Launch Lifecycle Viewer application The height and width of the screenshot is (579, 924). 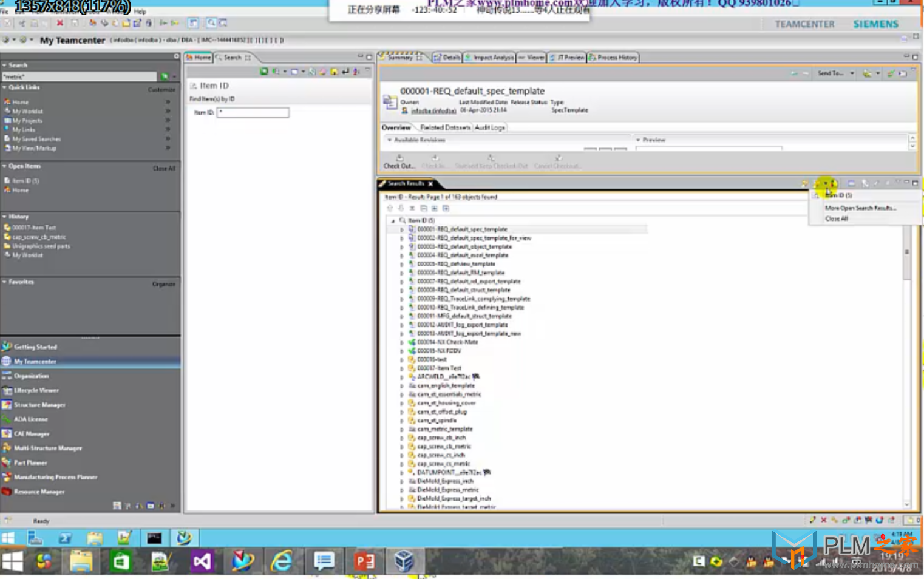tap(36, 390)
